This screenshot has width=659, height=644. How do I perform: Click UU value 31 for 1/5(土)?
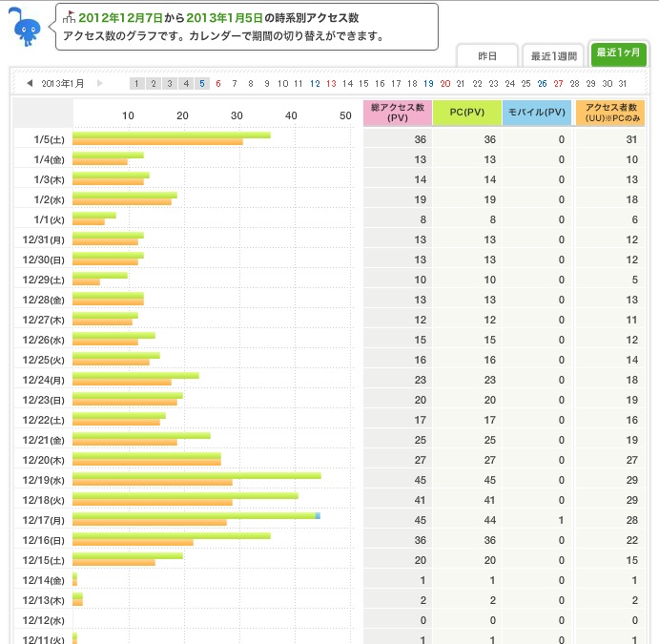(631, 139)
